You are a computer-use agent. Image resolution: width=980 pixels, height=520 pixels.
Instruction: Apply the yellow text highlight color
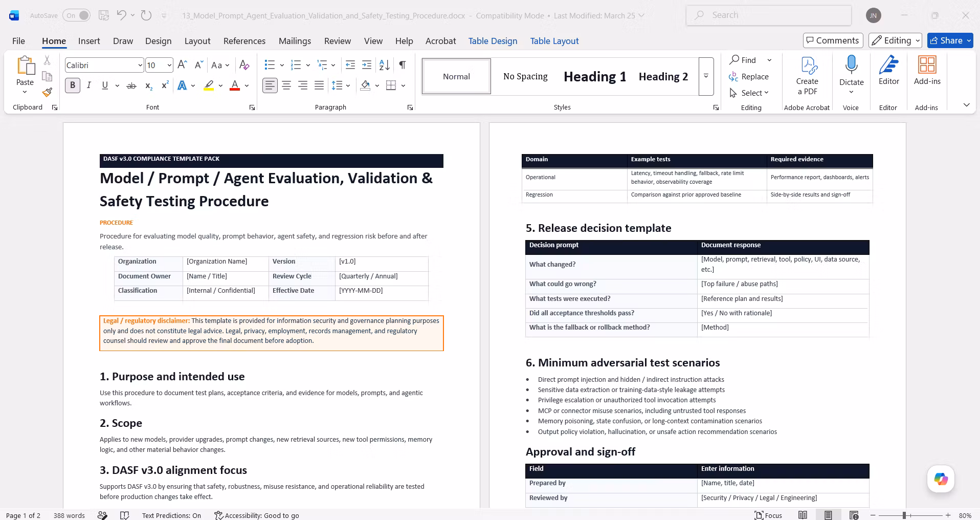209,85
